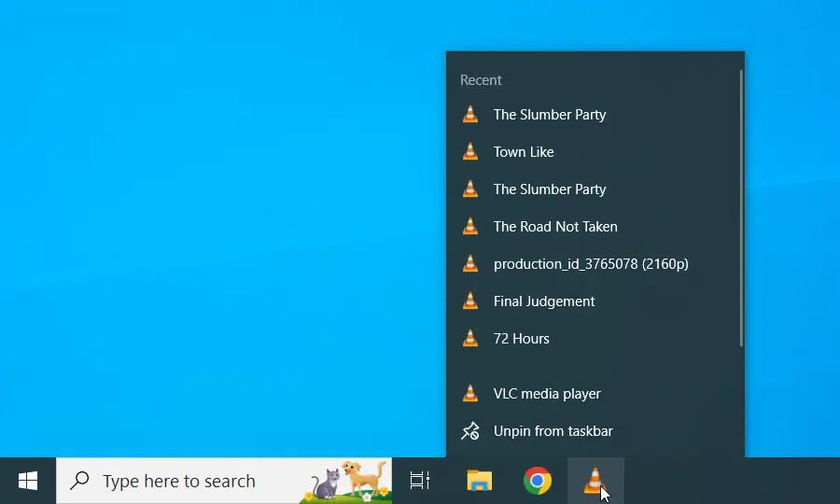Open production_id_3765078 (2160p) from Recent
The width and height of the screenshot is (840, 504).
[x=595, y=264]
